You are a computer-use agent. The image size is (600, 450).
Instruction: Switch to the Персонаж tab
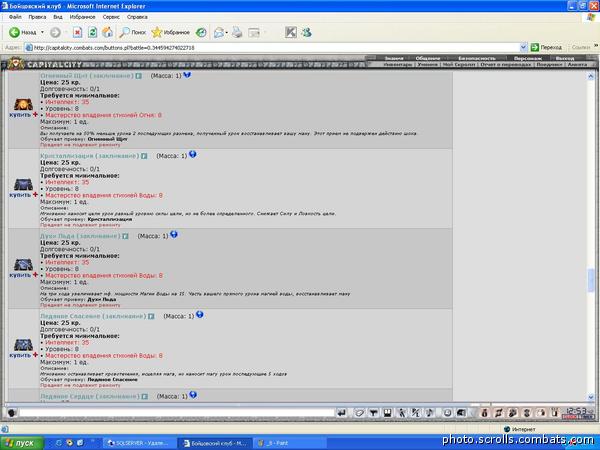point(528,58)
